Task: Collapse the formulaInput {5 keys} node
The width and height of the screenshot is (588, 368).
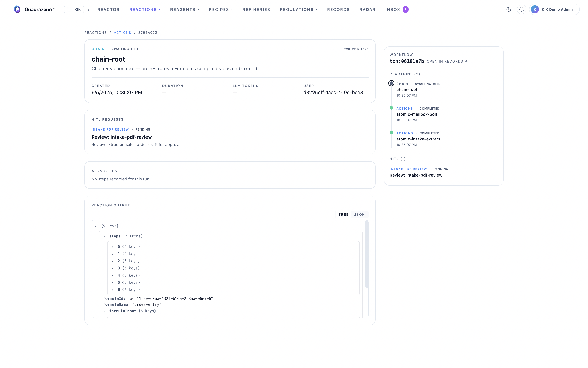Action: [104, 311]
